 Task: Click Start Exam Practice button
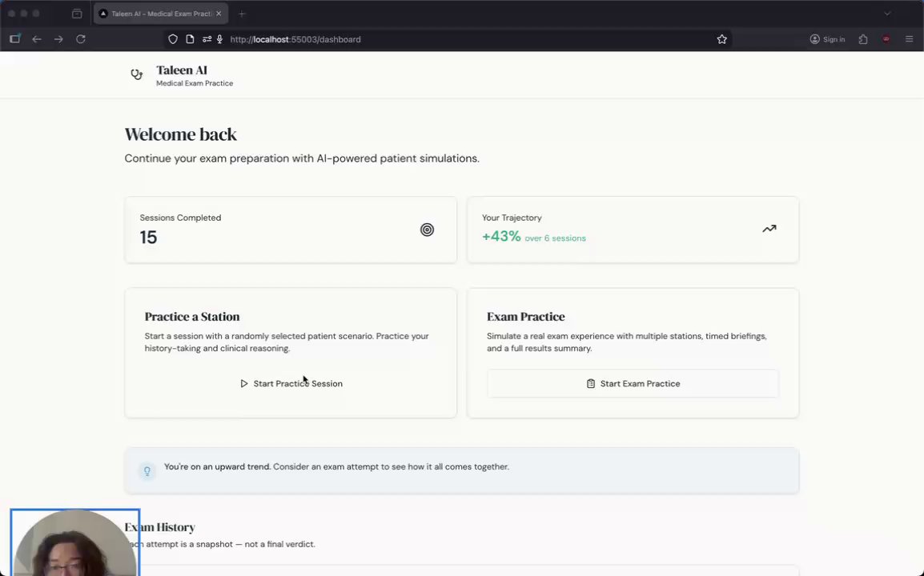tap(633, 384)
